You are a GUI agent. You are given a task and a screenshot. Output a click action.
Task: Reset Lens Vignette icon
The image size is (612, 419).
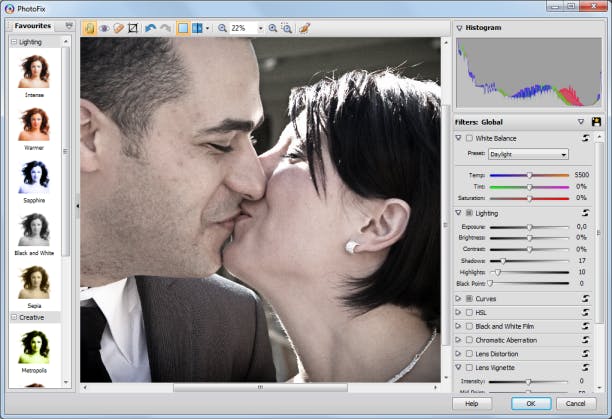(x=585, y=367)
